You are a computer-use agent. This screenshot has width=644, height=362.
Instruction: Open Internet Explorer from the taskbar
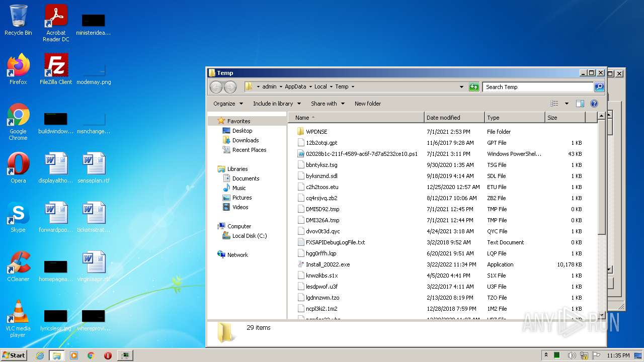pos(40,355)
